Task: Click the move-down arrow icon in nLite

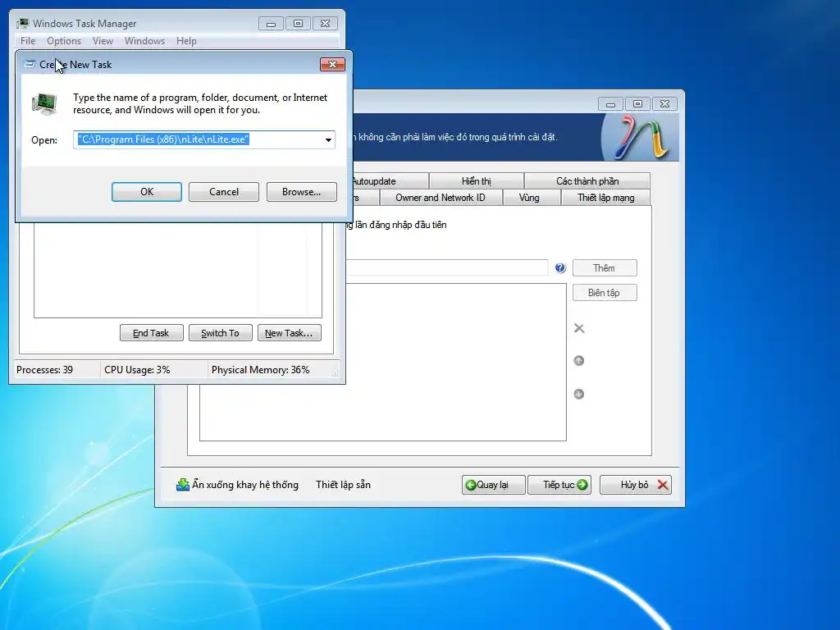Action: click(578, 394)
